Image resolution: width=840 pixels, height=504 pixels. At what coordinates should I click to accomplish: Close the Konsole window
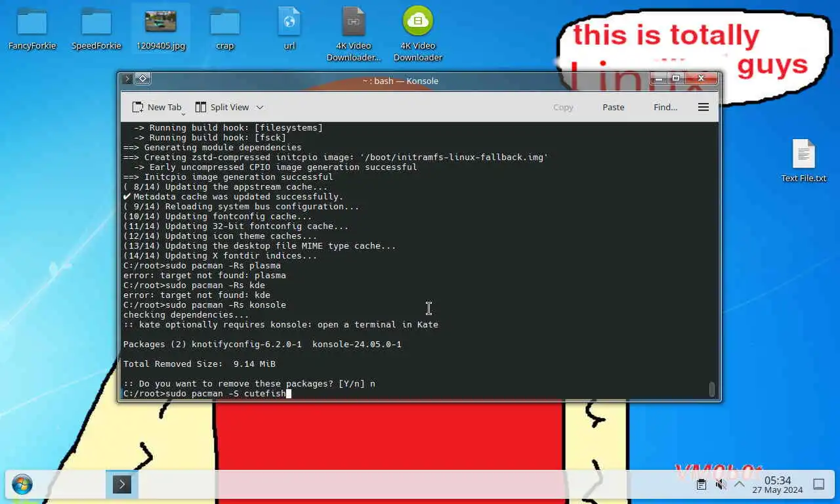click(701, 78)
